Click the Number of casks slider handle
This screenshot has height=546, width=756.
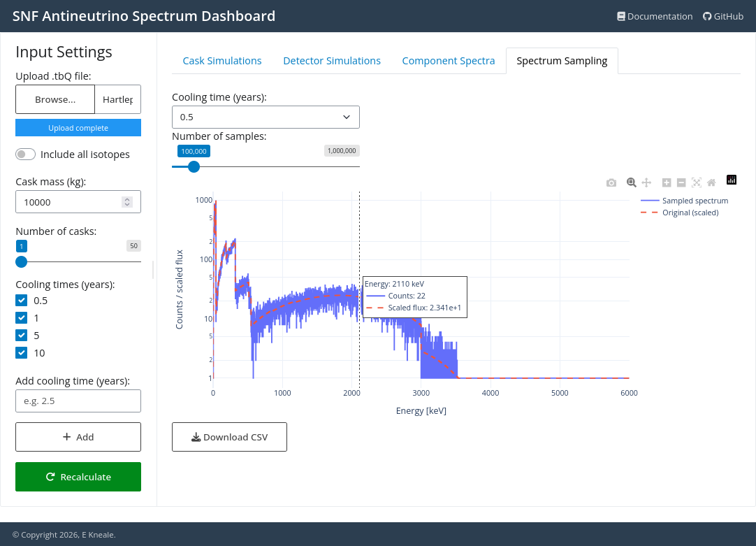tap(21, 262)
